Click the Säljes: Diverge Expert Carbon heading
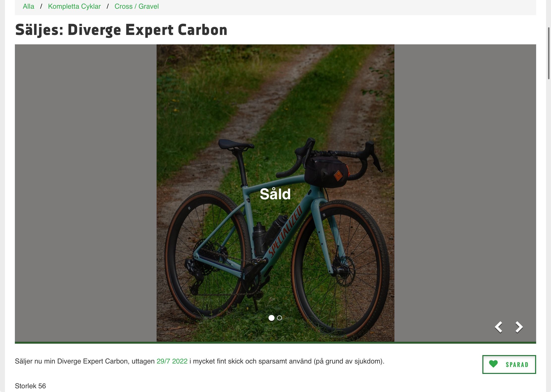This screenshot has width=551, height=392. tap(121, 30)
